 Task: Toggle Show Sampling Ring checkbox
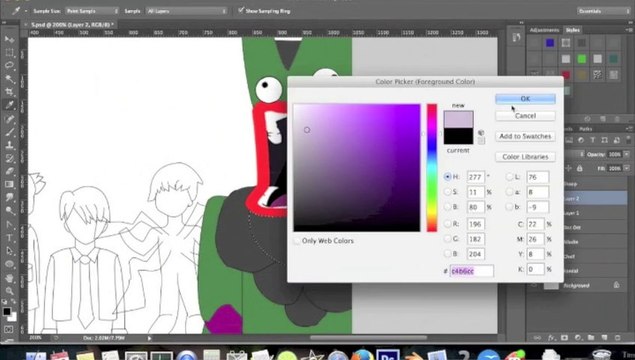[x=241, y=10]
